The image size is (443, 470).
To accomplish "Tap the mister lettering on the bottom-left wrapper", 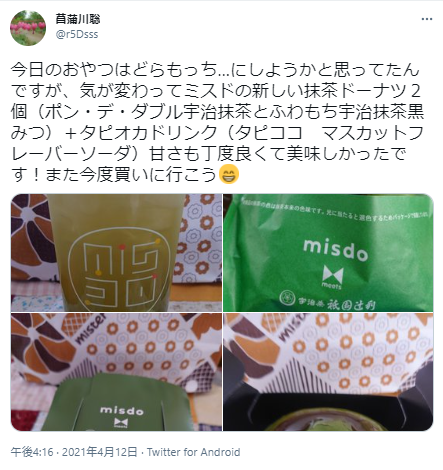I will click(90, 328).
